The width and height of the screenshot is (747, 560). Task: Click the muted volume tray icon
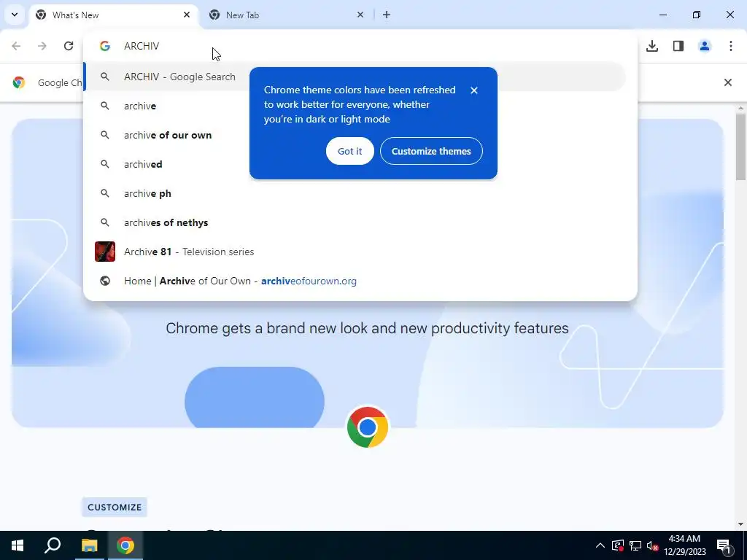(653, 545)
